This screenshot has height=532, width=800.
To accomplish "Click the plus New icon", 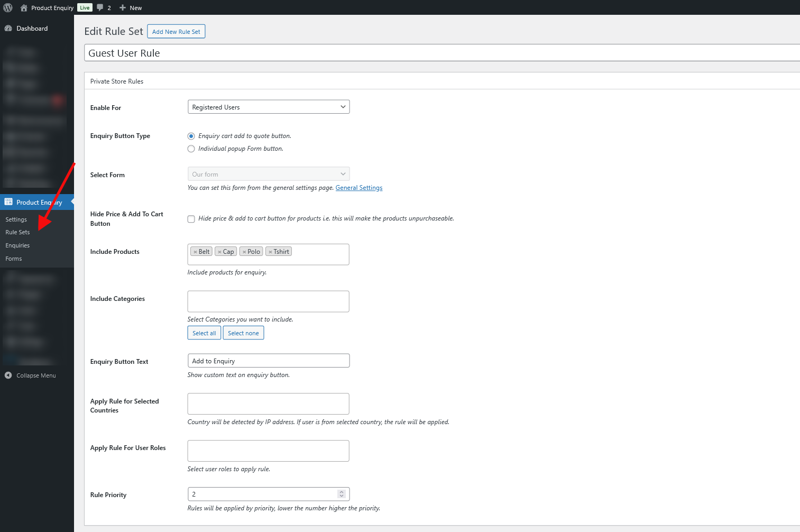I will [123, 8].
